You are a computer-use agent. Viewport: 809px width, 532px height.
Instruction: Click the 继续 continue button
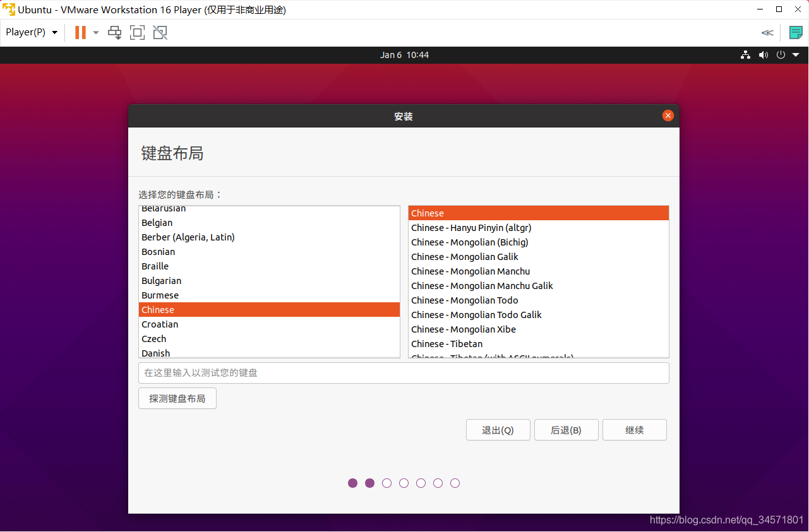pos(635,430)
